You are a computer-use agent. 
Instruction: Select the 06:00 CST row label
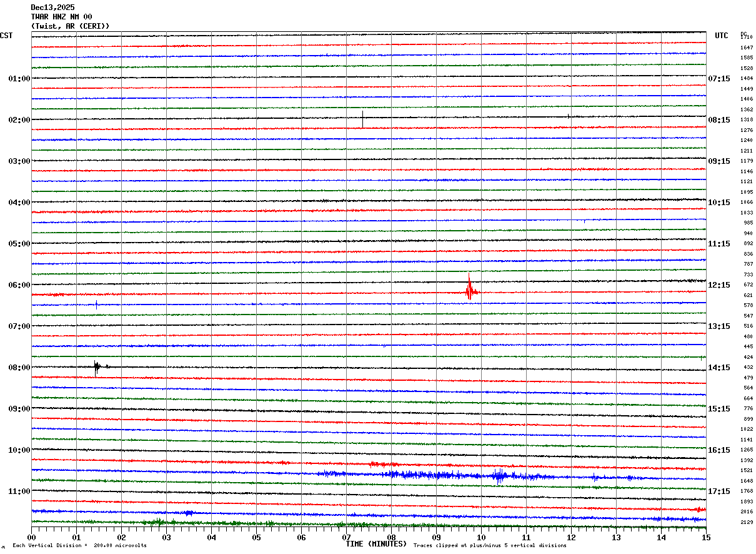click(x=19, y=285)
